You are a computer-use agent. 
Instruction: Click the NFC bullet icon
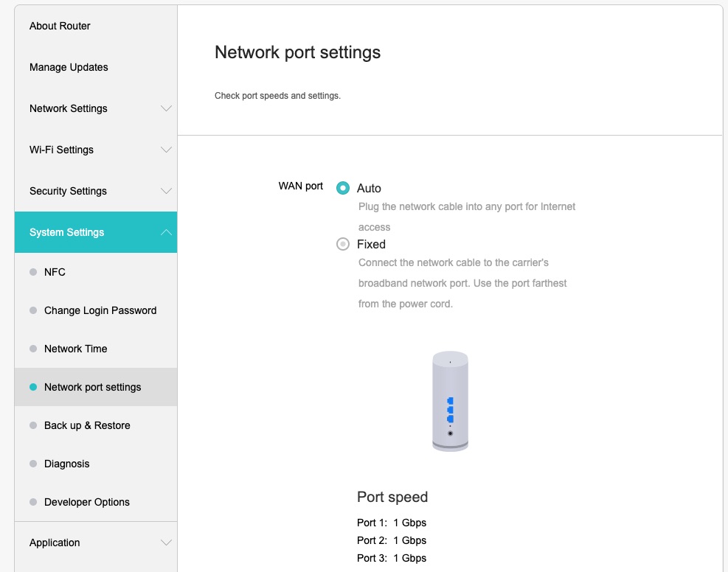(33, 272)
